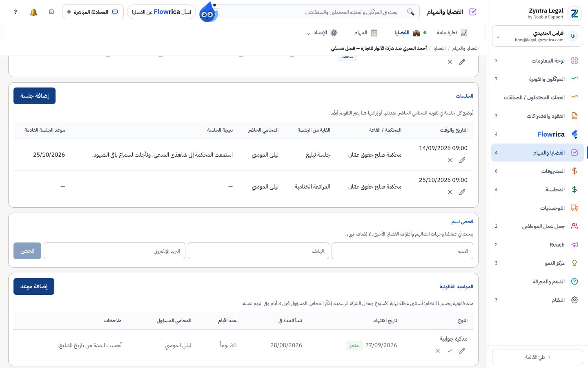Focus the الهاتف input field
The image size is (588, 368).
(x=258, y=251)
